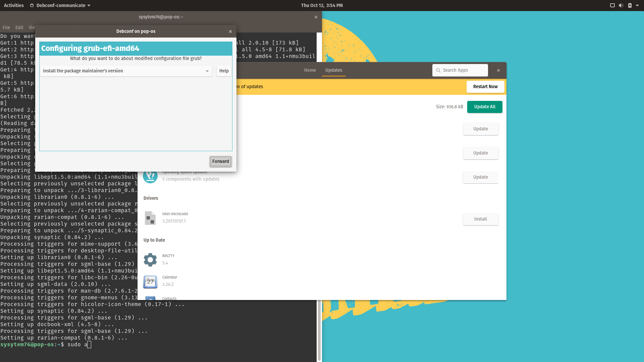Click the magnifier icon in Search Apps field

point(438,70)
